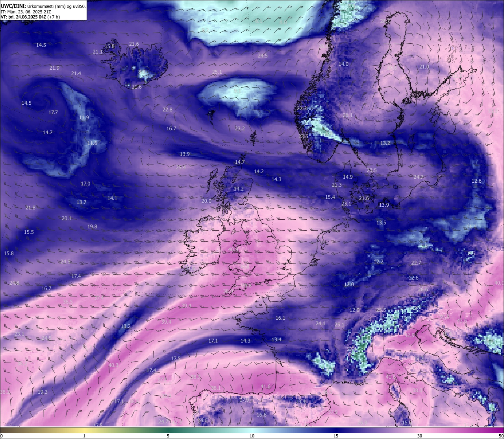Click the colour scale tick label '5'
Viewport: 504px width, 439px height.
168,436
